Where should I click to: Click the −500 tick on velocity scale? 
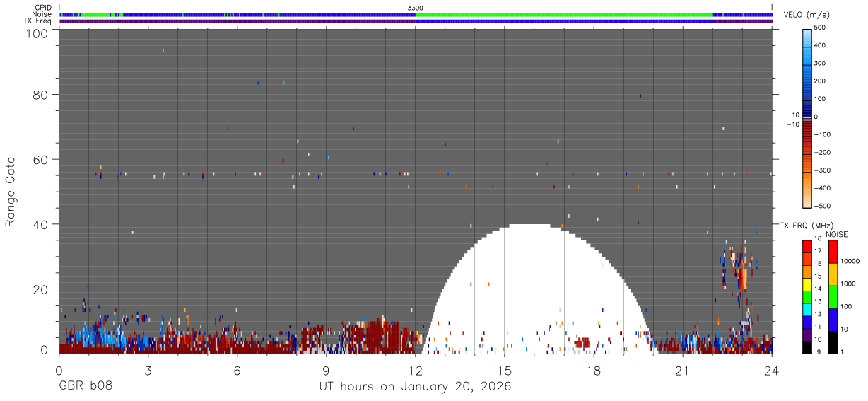823,206
